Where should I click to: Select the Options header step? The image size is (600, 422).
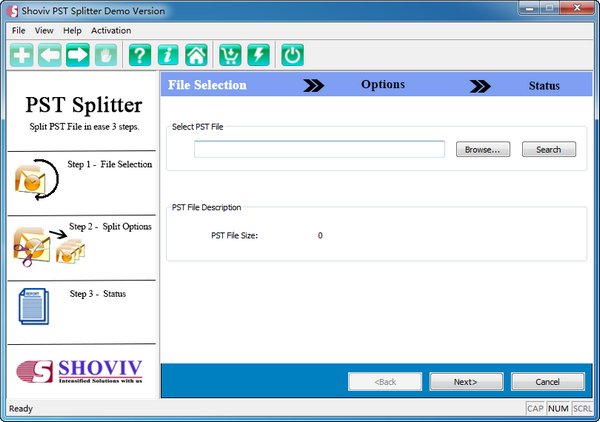click(383, 84)
